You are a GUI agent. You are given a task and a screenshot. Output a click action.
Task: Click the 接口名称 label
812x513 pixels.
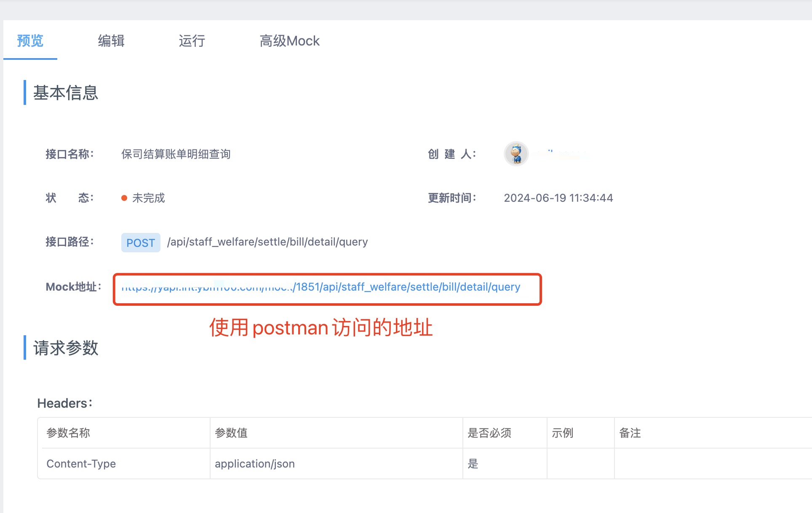coord(69,154)
